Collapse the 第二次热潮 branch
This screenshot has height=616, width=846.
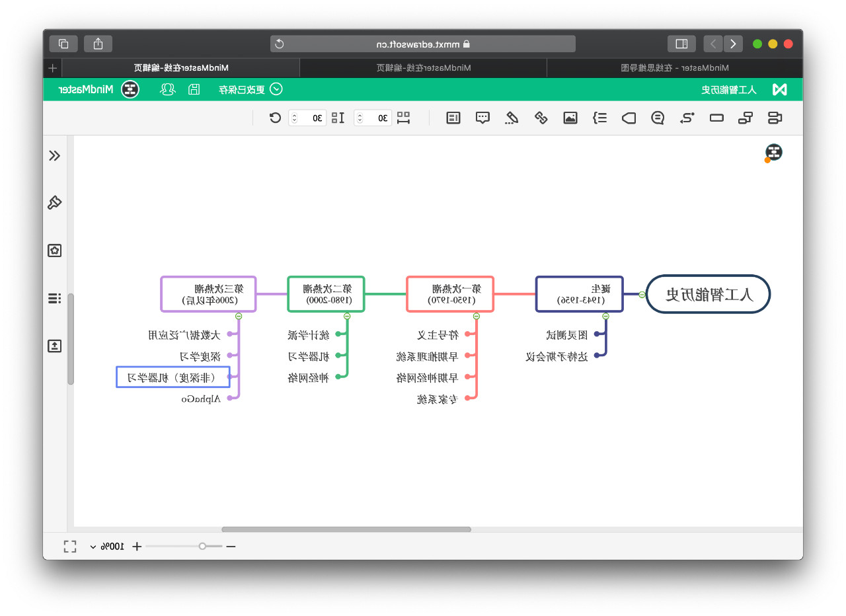[x=347, y=316]
